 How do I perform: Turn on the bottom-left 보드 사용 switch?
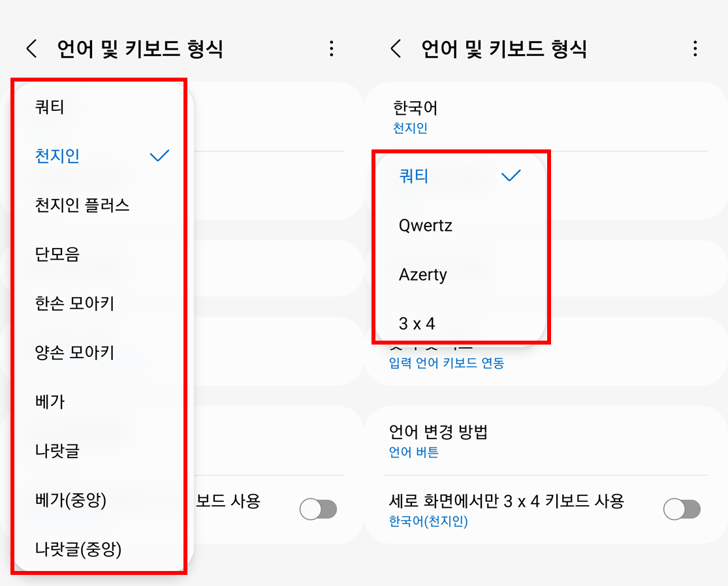point(318,509)
